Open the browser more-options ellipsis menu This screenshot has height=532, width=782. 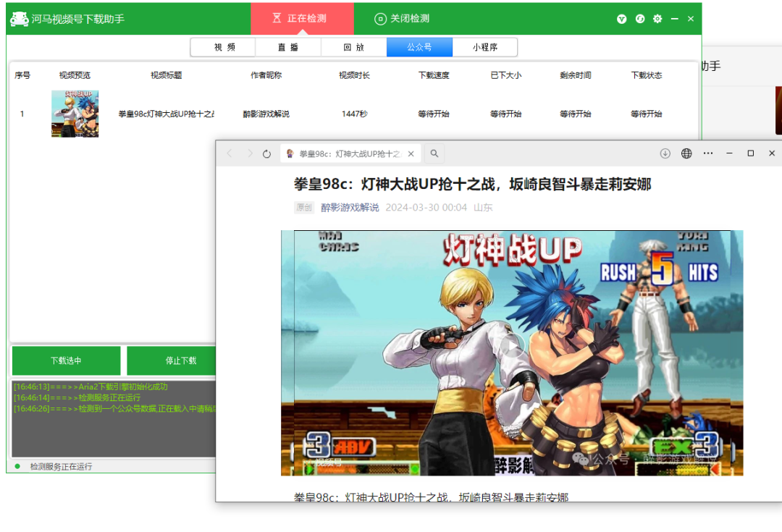(x=707, y=153)
